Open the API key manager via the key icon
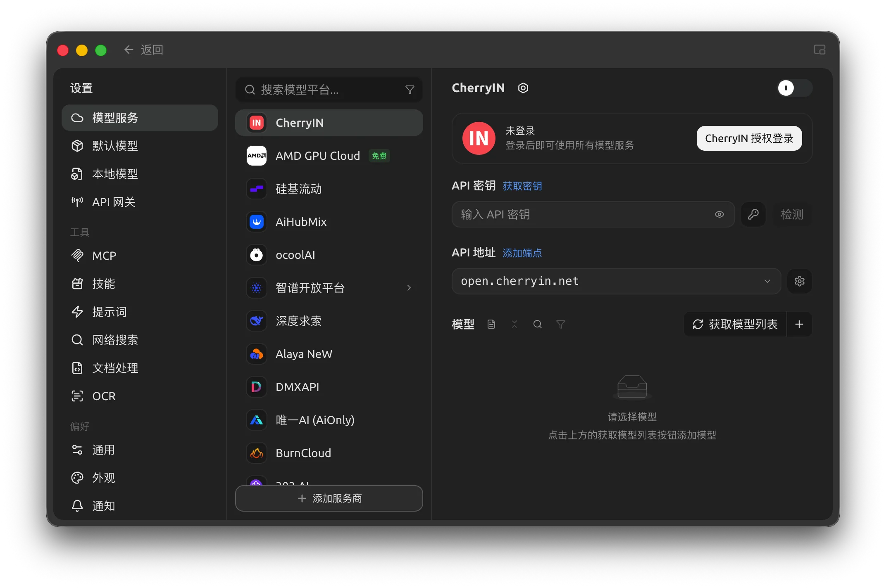This screenshot has height=588, width=886. coord(753,214)
